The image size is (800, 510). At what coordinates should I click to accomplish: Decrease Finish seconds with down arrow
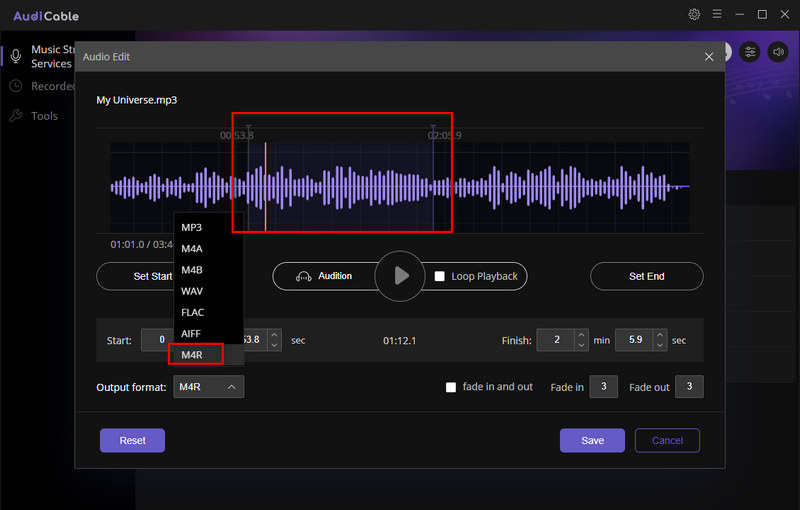[660, 345]
